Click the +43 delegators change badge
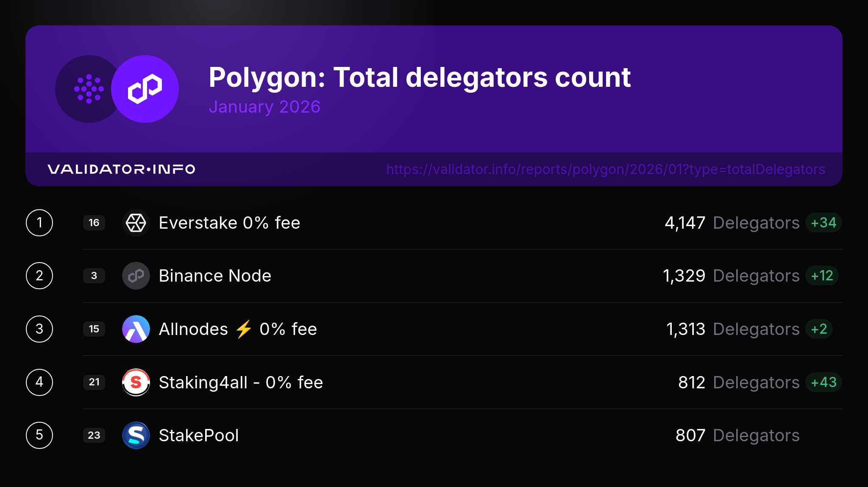Viewport: 868px width, 487px height. 823,382
